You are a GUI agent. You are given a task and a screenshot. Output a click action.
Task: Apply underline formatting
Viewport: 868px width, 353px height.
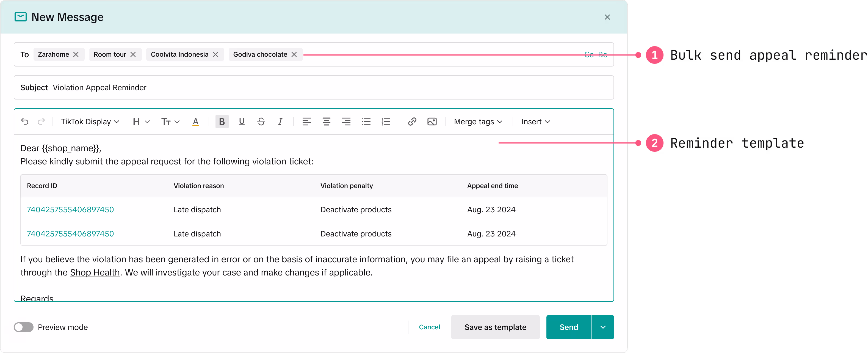(242, 121)
